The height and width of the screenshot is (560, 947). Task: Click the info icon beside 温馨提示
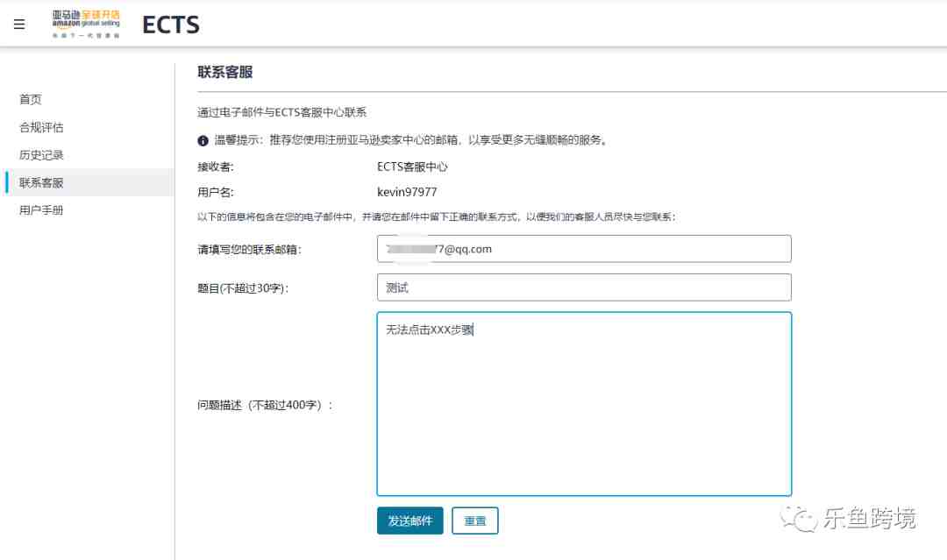pos(203,140)
